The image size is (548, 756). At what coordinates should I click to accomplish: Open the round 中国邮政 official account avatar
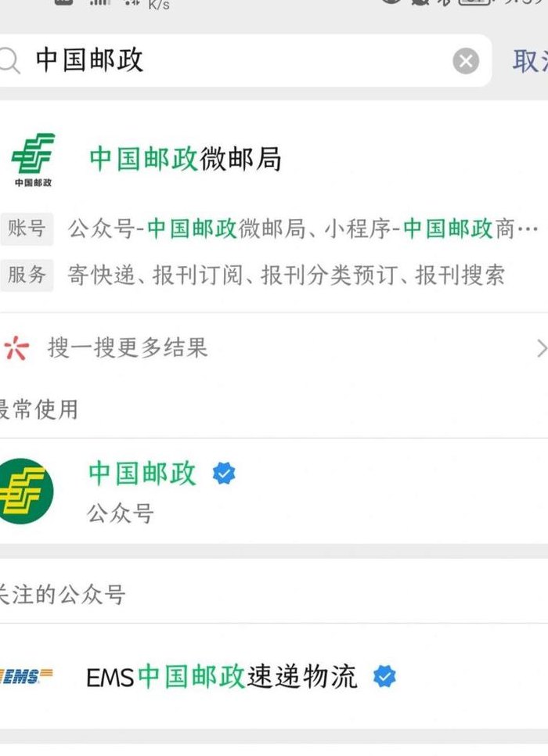(24, 491)
